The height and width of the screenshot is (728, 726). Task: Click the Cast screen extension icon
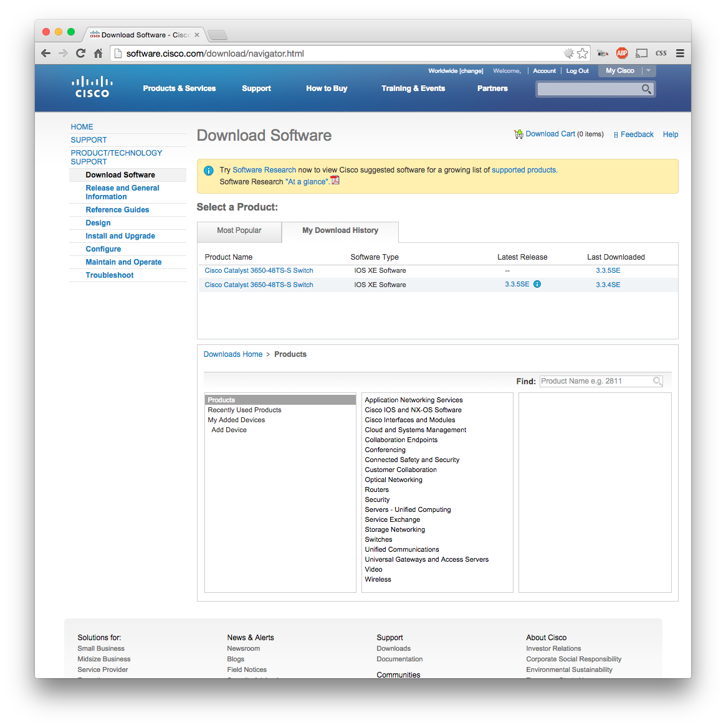click(x=641, y=54)
